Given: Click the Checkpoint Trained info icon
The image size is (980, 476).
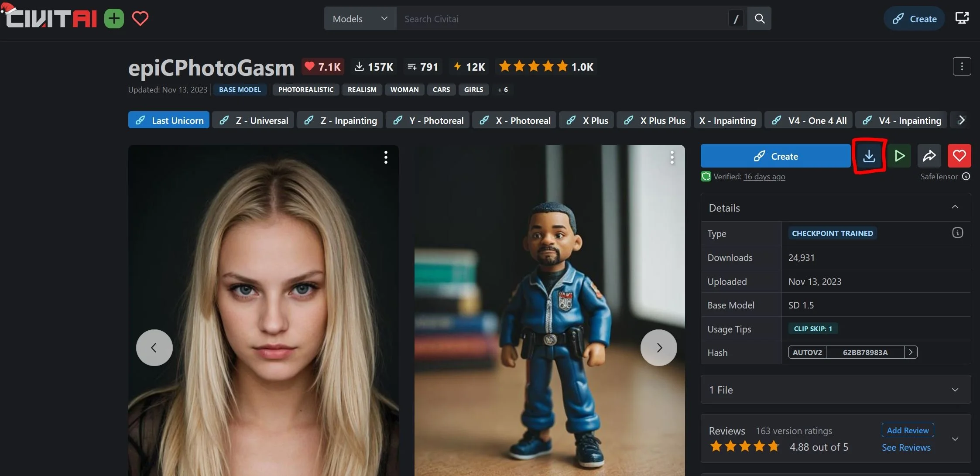Looking at the screenshot, I should 957,233.
